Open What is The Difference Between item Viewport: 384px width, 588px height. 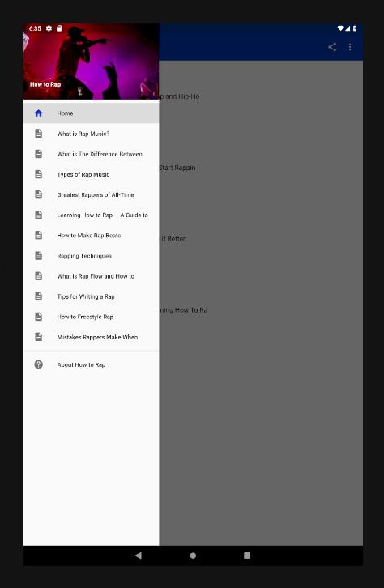pos(91,154)
